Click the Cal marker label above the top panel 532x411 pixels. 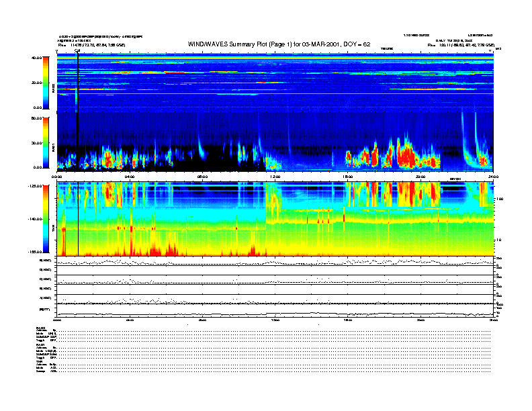(x=77, y=51)
